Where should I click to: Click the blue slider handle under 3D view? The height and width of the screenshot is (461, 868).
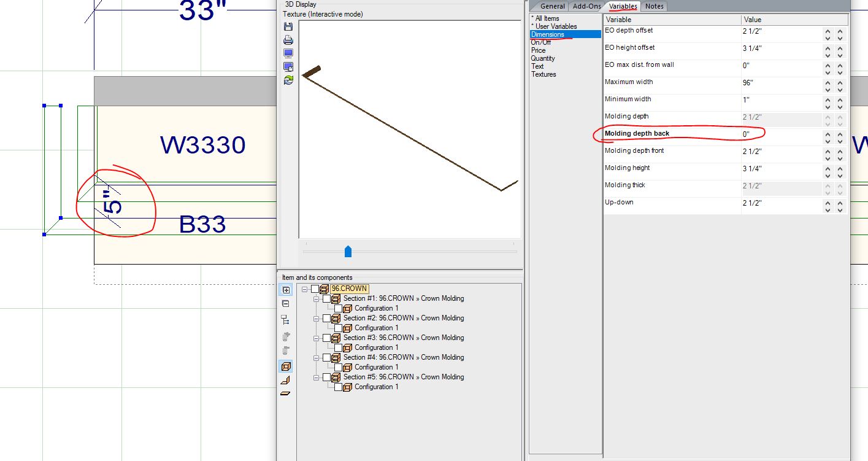coord(348,251)
